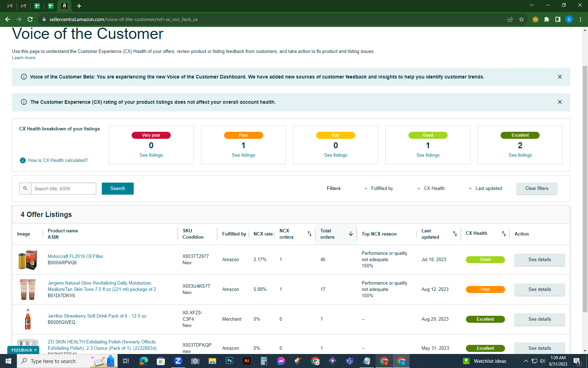Launch Illustrator from the taskbar

[246, 361]
